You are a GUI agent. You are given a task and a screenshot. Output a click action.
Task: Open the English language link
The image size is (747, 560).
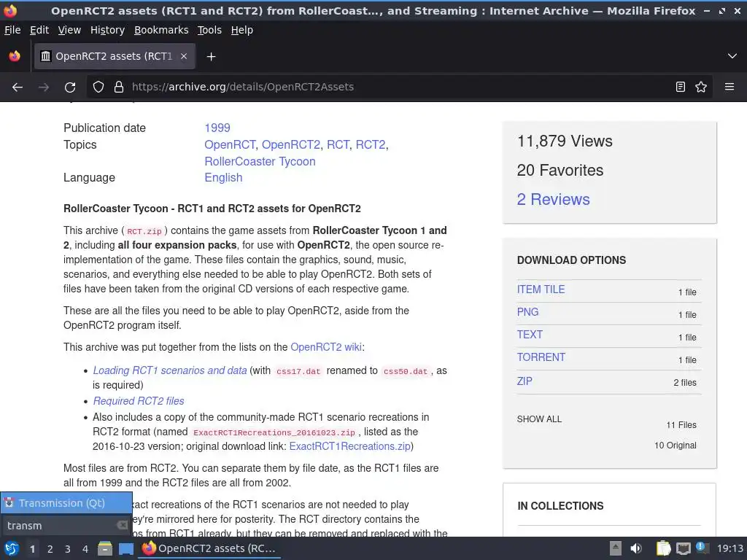coord(223,178)
